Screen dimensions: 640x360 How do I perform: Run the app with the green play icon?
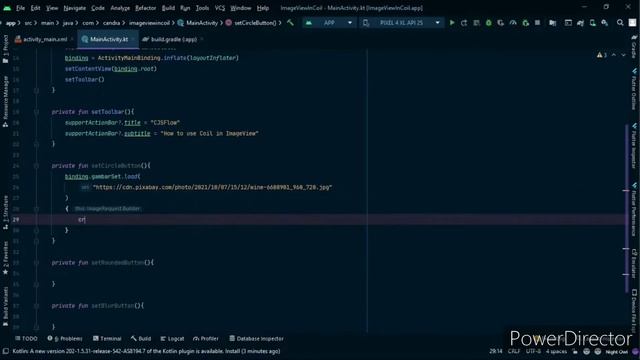(452, 23)
